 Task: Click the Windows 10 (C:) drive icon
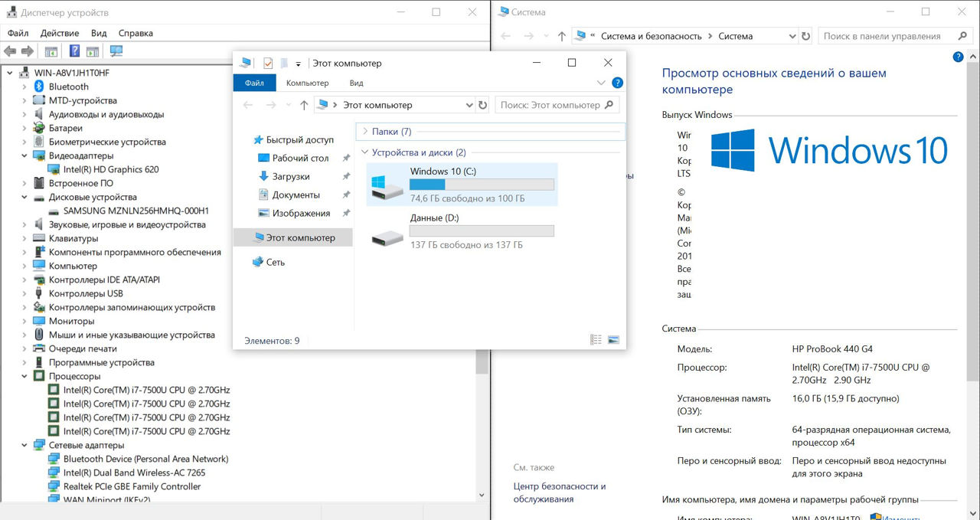click(x=387, y=186)
